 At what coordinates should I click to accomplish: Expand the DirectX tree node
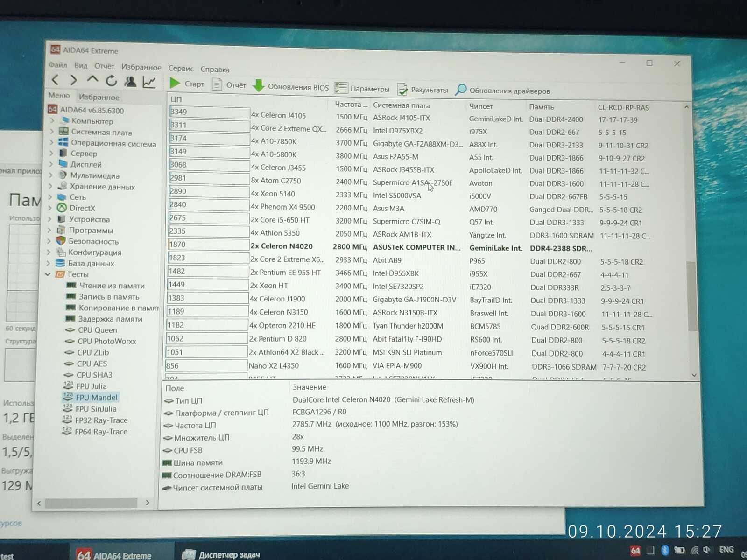(x=50, y=208)
